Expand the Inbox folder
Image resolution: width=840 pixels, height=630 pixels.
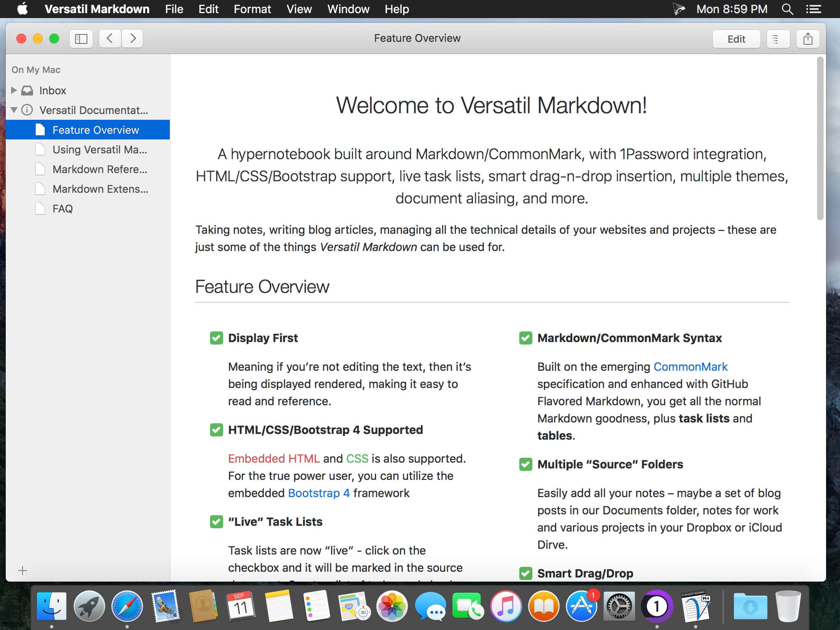[x=14, y=90]
